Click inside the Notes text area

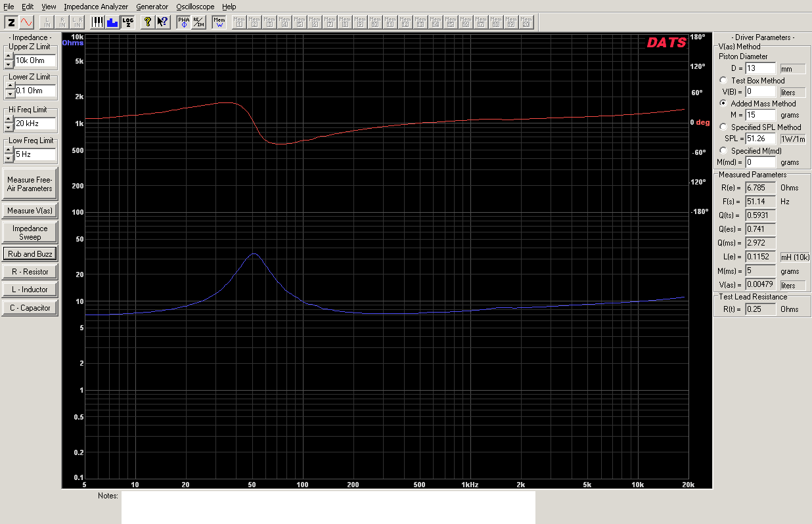(x=328, y=507)
